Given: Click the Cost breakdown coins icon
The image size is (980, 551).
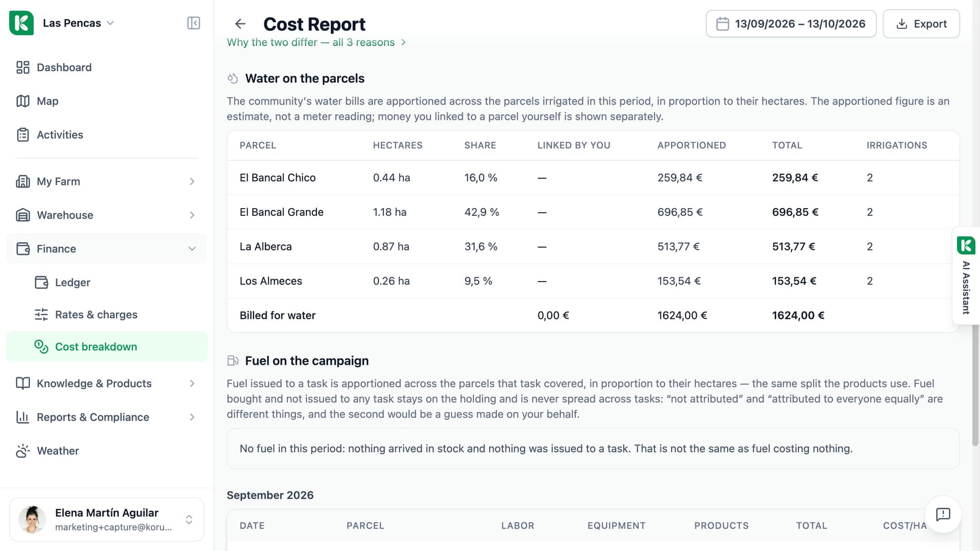Looking at the screenshot, I should 41,346.
